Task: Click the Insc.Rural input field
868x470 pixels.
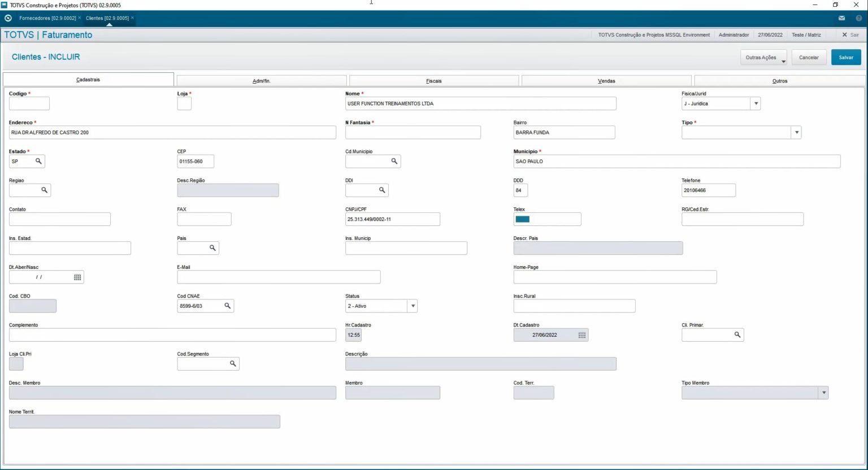Action: click(574, 306)
